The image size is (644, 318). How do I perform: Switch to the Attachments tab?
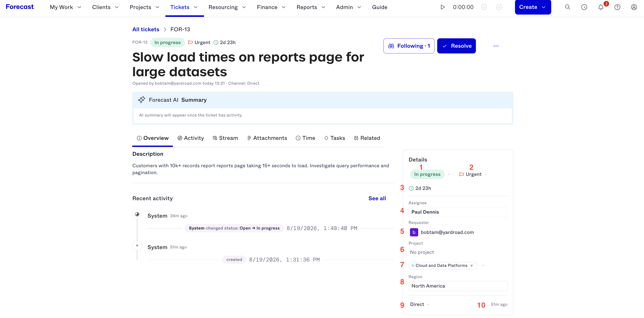[267, 138]
